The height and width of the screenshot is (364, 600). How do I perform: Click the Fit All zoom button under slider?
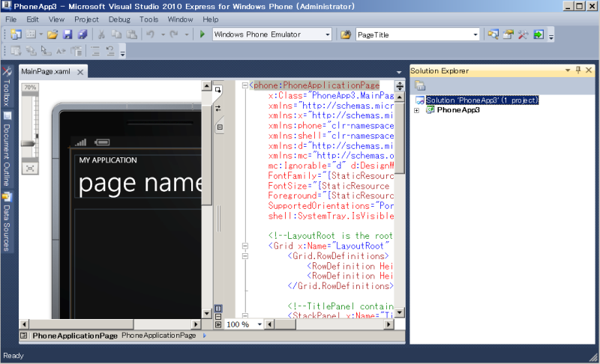pyautogui.click(x=30, y=169)
